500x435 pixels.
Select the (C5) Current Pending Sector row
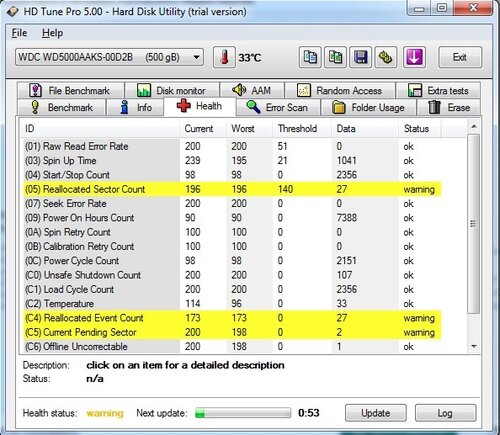232,333
